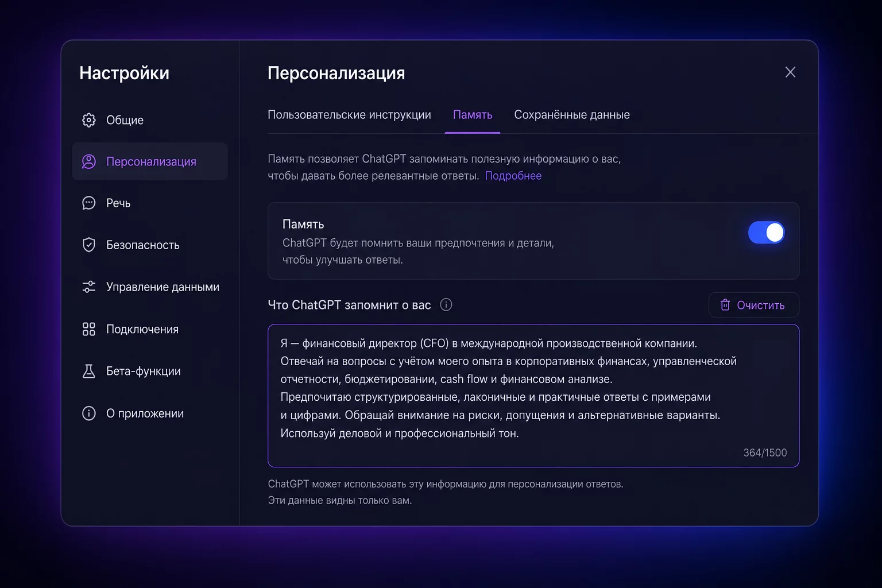The image size is (882, 588).
Task: Click the 'ChatGPT будет помнить ваши предпочтения' description
Action: click(x=418, y=251)
